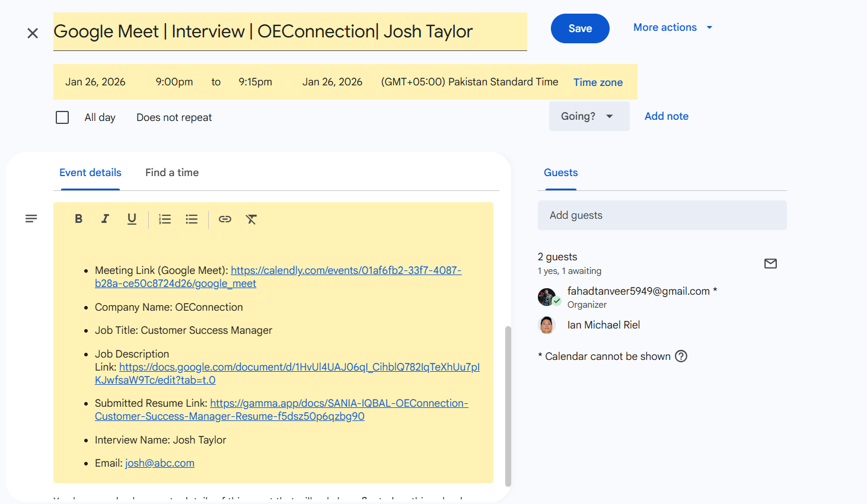Select guest fahadtanveer5949@gmail.com
The width and height of the screenshot is (867, 504).
(x=642, y=291)
